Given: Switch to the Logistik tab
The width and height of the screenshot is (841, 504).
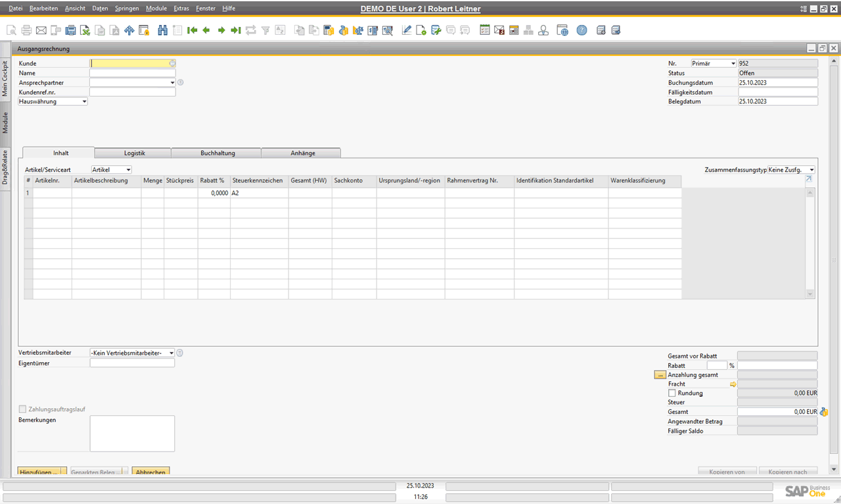Looking at the screenshot, I should point(134,153).
